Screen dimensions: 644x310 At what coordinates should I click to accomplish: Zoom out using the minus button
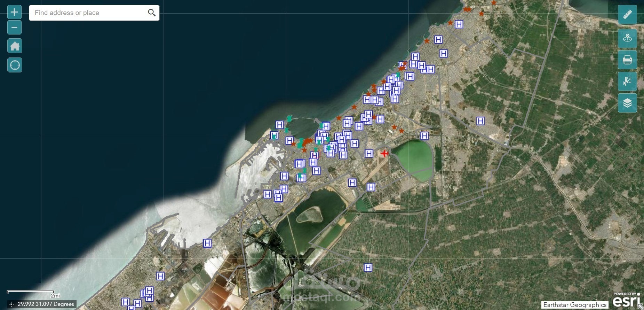click(14, 27)
